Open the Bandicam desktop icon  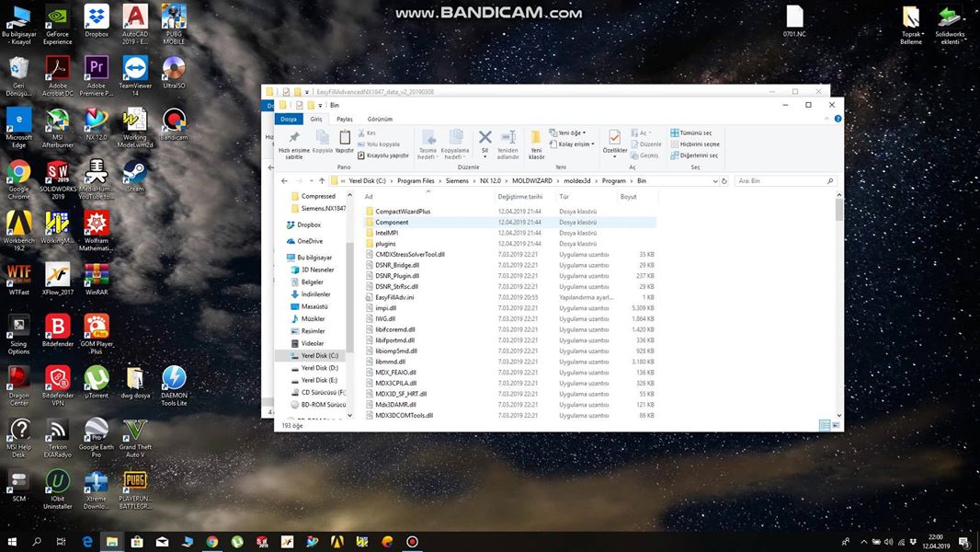point(174,124)
